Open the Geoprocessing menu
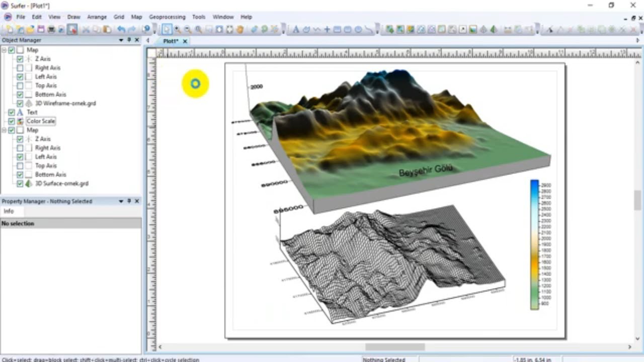The height and width of the screenshot is (362, 644). [167, 17]
